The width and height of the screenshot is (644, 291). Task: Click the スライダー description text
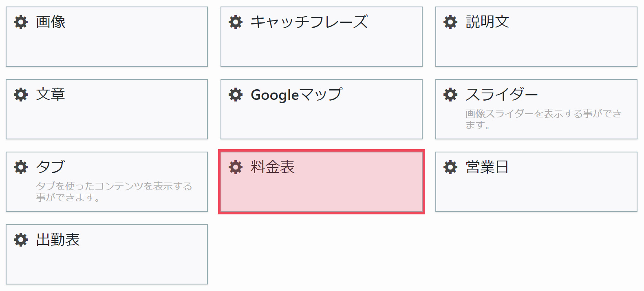[x=544, y=119]
